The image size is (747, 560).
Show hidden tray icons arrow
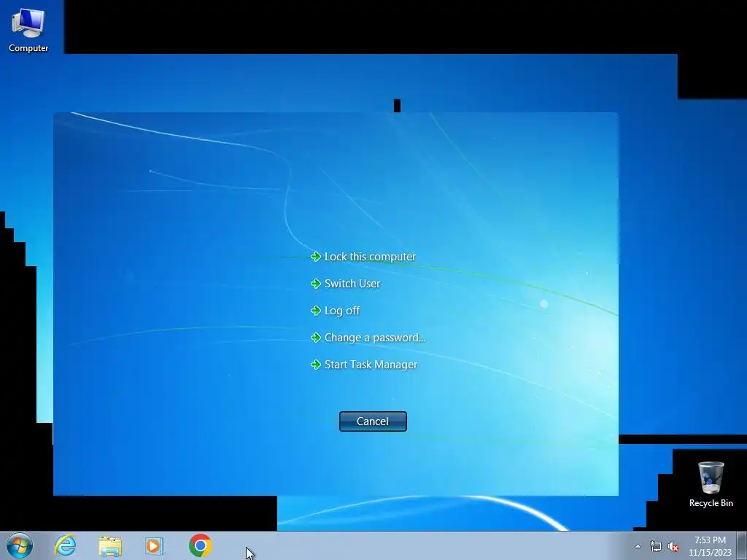(x=638, y=546)
